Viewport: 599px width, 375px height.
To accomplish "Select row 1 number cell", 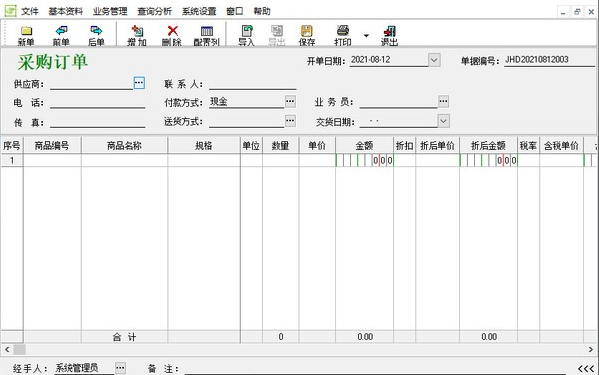I will point(12,160).
